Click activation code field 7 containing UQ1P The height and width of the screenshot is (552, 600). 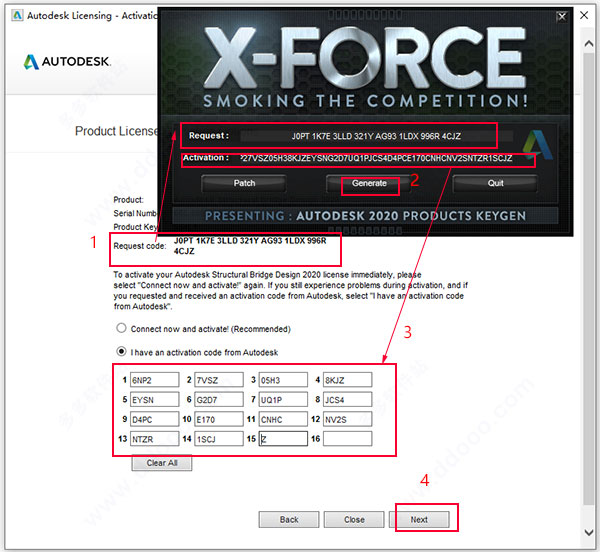[x=283, y=399]
